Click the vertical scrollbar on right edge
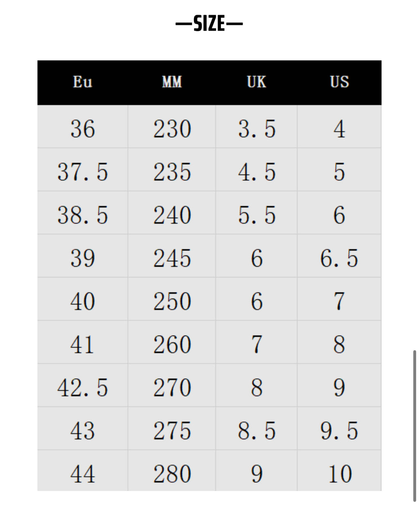 coord(414,425)
